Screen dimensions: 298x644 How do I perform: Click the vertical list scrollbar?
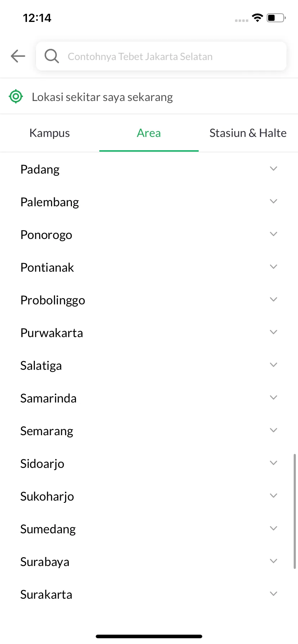[295, 511]
